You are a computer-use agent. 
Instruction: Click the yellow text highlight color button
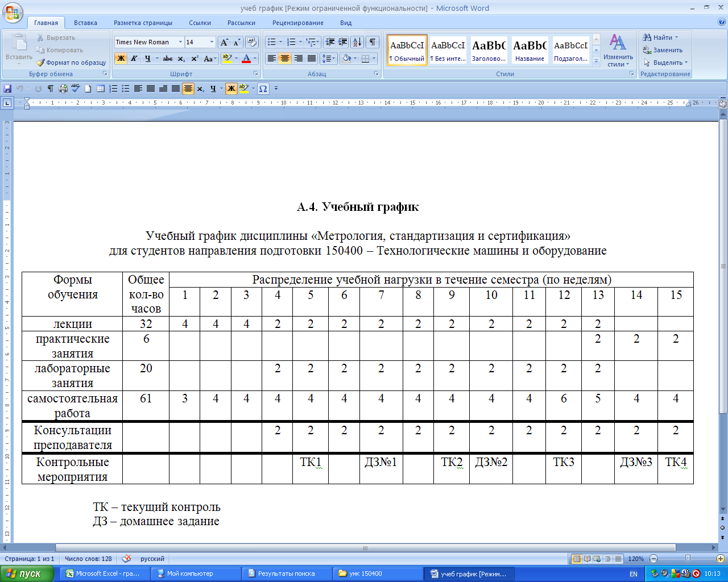point(227,59)
